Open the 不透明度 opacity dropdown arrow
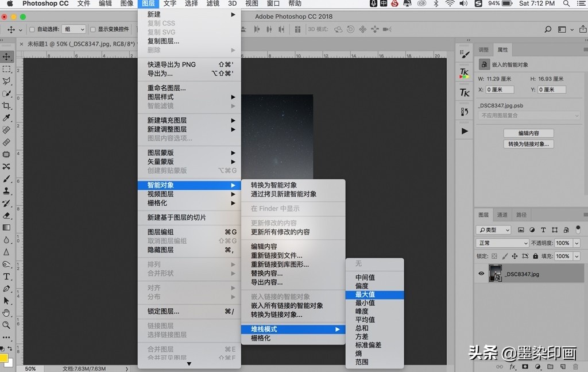The width and height of the screenshot is (588, 372). [577, 243]
